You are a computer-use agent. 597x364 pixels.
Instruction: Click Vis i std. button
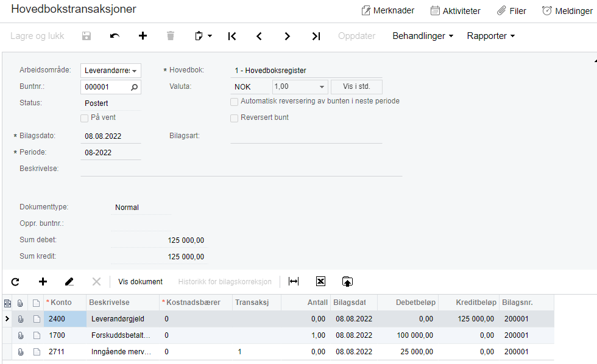pyautogui.click(x=356, y=86)
